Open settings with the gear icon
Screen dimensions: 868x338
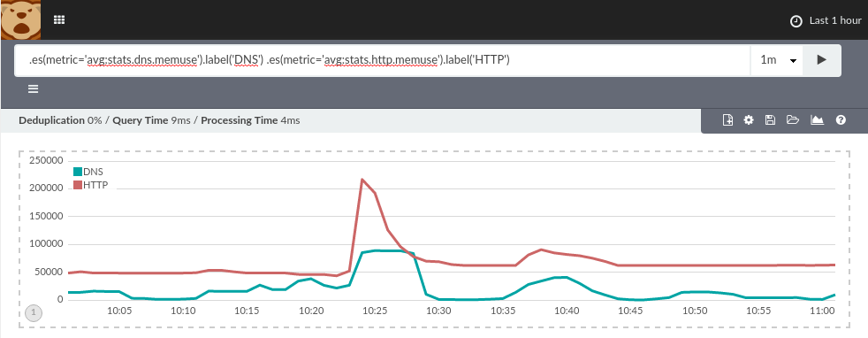pos(749,119)
